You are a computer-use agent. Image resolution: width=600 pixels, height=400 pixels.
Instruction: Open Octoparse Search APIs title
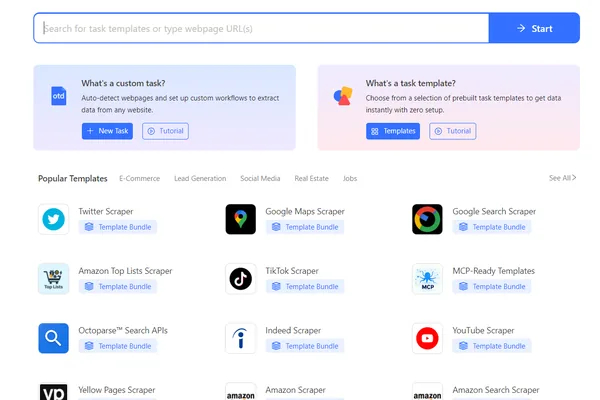tap(123, 330)
